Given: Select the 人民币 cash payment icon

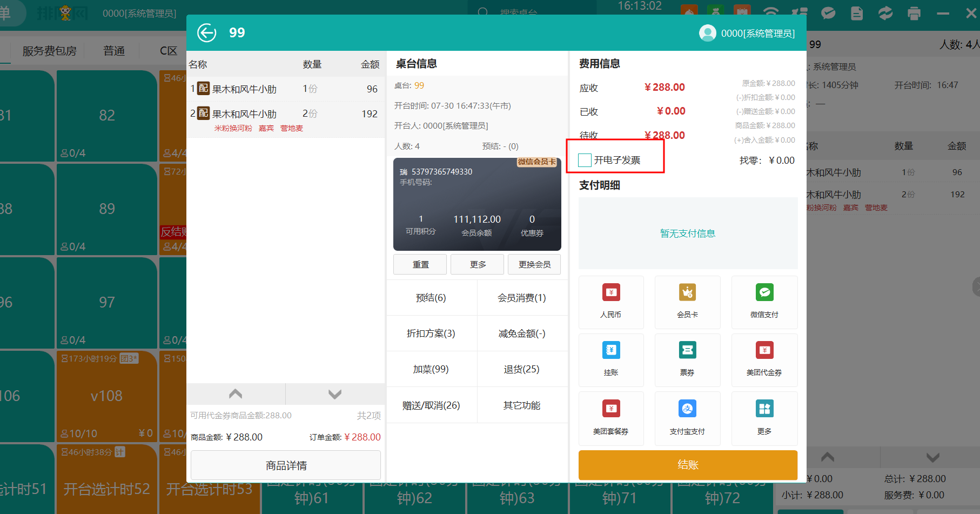Looking at the screenshot, I should pyautogui.click(x=611, y=301).
